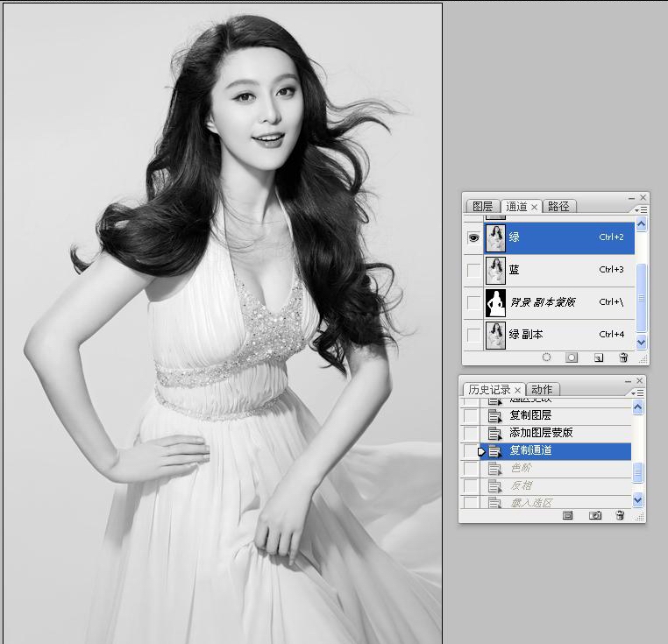Create new channel using bottom icon
668x644 pixels.
[598, 357]
